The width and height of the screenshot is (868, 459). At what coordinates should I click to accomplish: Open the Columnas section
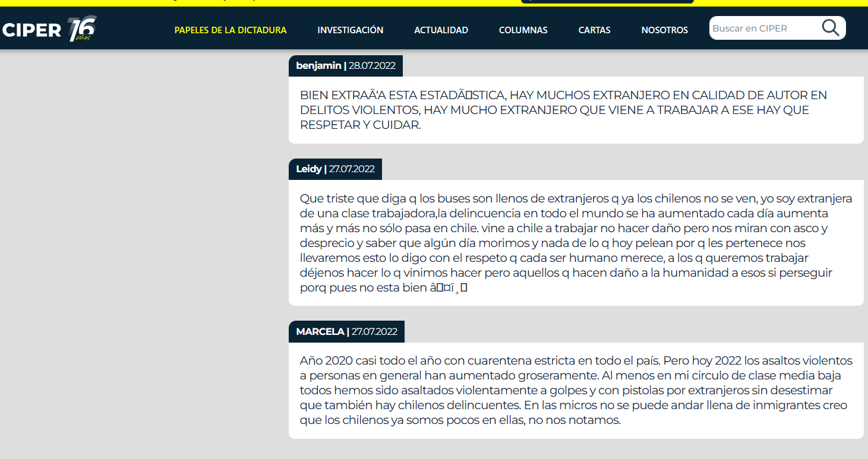point(523,30)
